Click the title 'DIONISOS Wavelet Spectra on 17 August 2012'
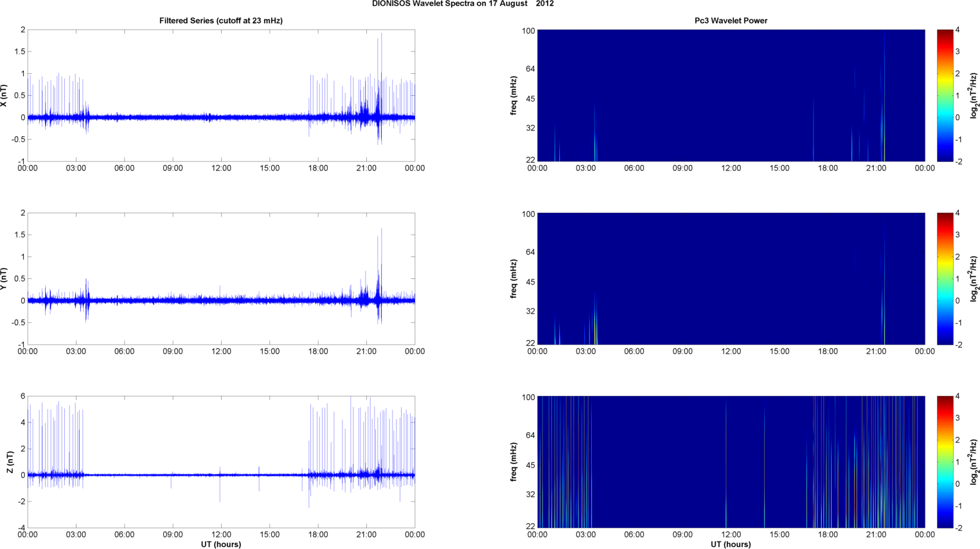 click(x=463, y=4)
